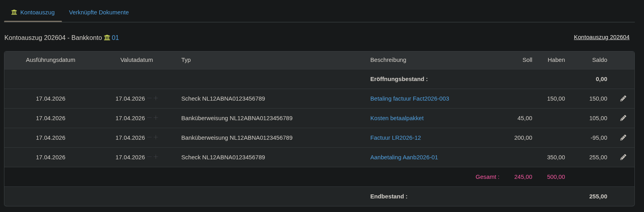Click plus next to Kosten betaalpakket value date
This screenshot has height=212, width=644.
coord(156,118)
